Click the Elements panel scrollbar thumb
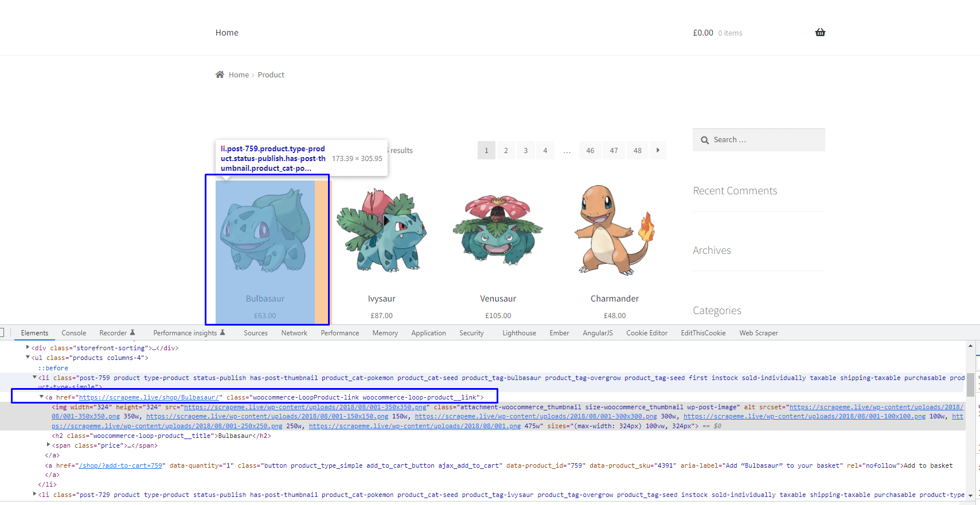This screenshot has height=505, width=980. (970, 385)
